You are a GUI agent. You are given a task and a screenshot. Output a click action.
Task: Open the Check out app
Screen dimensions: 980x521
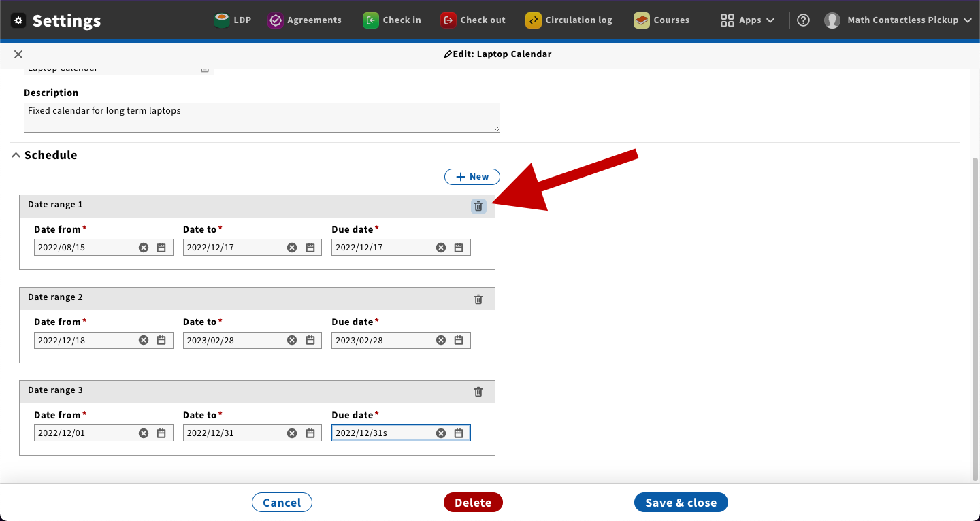tap(473, 20)
